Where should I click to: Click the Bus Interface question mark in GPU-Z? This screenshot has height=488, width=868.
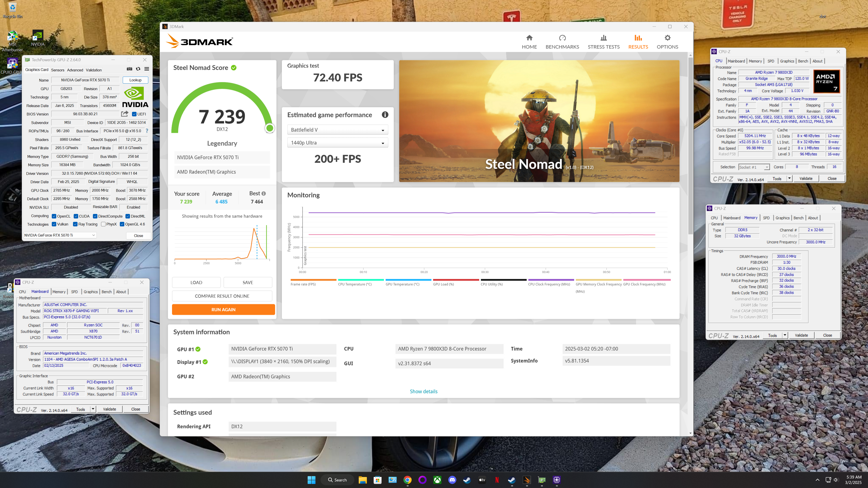point(147,131)
